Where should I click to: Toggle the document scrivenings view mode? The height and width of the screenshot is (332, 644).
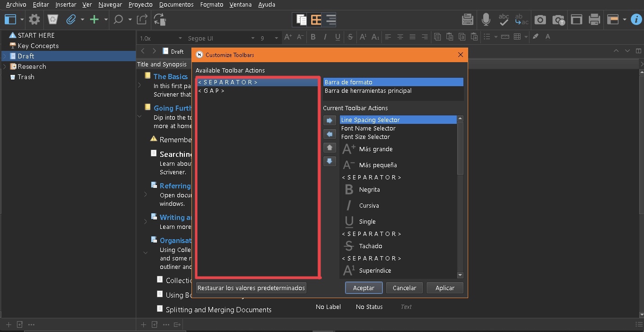301,20
